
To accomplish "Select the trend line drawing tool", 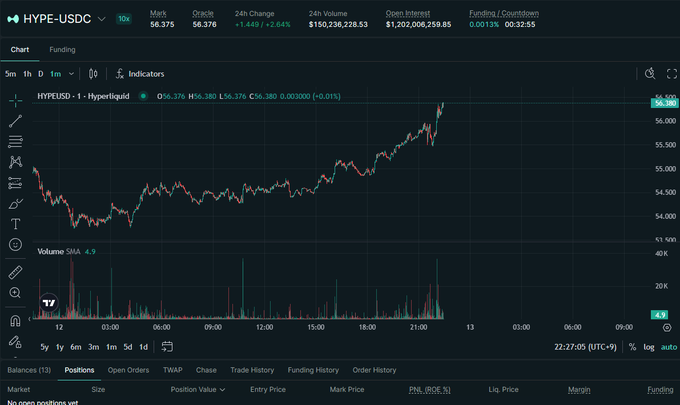I will pyautogui.click(x=15, y=121).
